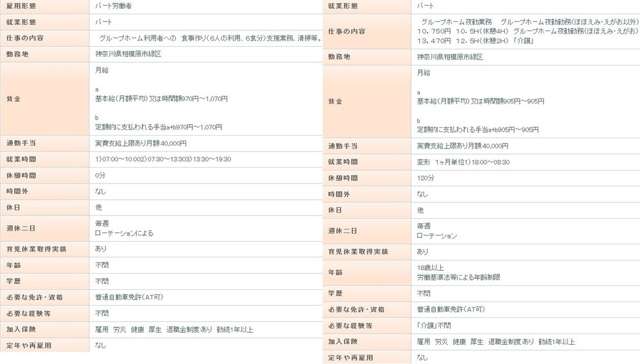640x364 pixels.
Task: Select the パート労働者 value cell
Action: point(115,5)
